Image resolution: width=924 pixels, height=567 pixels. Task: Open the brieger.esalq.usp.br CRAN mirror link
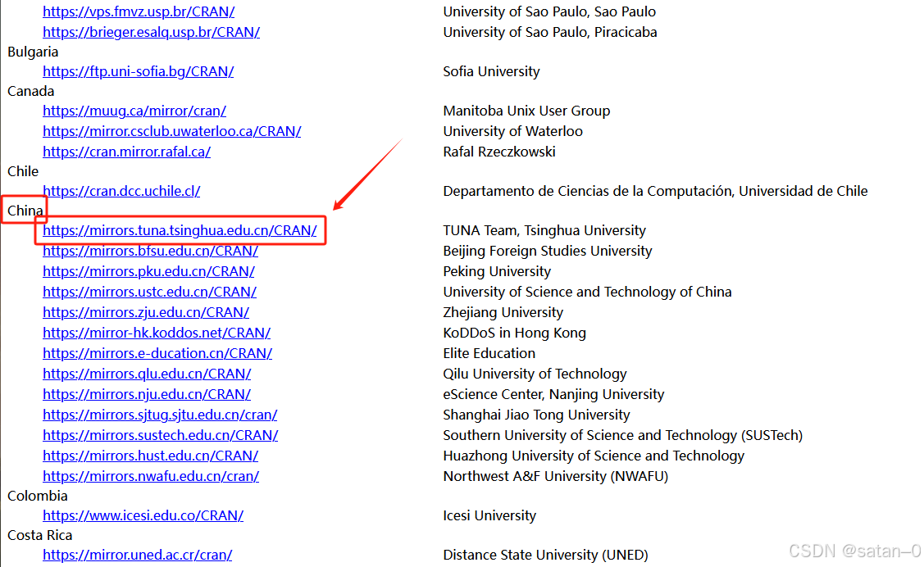point(151,33)
